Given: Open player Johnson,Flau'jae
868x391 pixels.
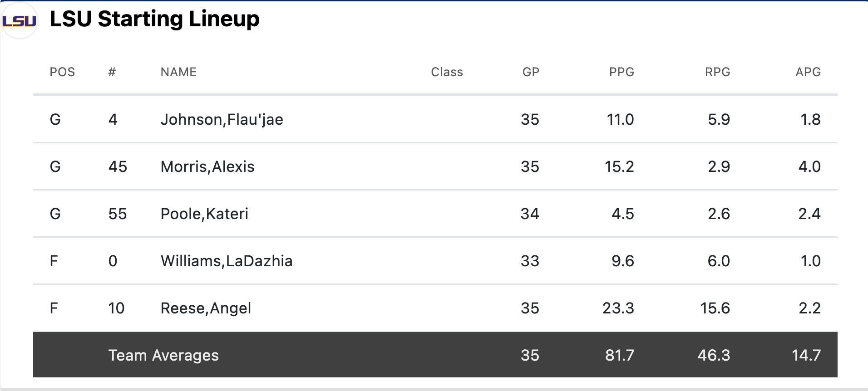Looking at the screenshot, I should (x=222, y=119).
